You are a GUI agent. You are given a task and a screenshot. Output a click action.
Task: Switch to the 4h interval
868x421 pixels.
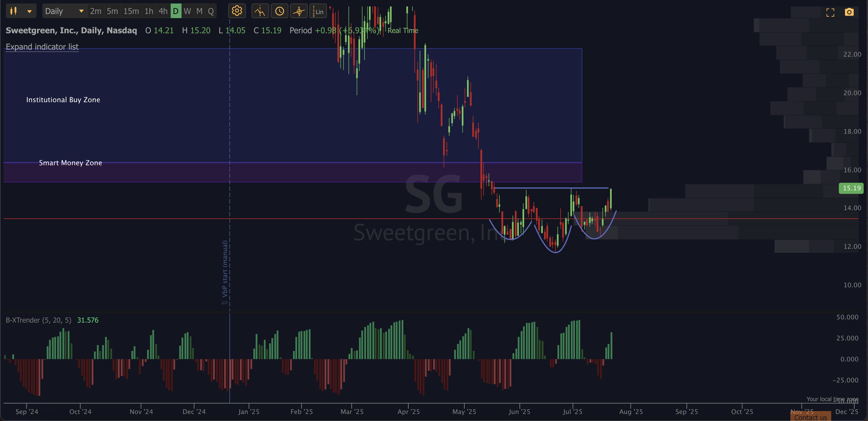(163, 11)
